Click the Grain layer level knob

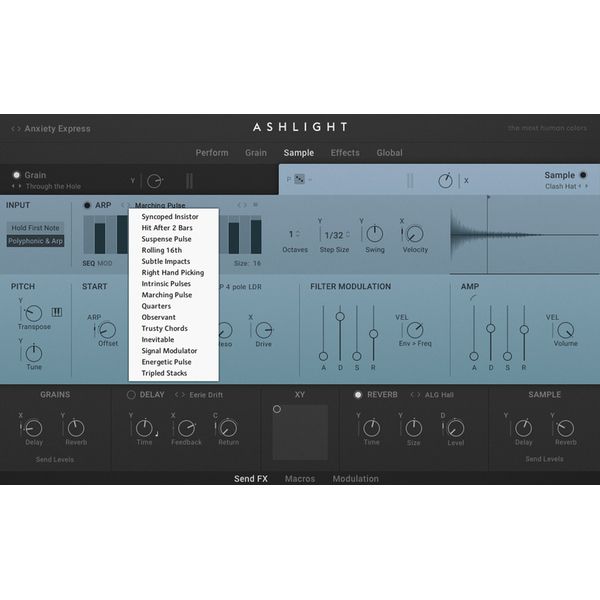pos(155,181)
